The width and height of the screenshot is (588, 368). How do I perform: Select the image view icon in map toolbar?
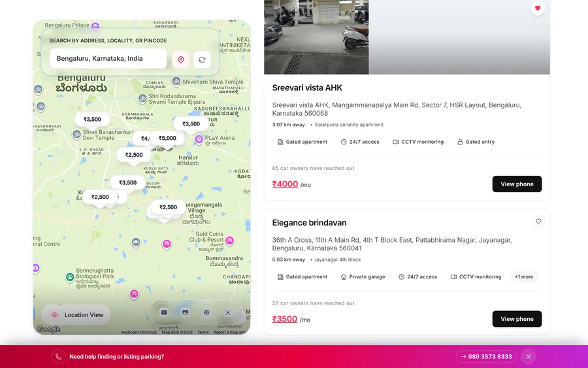tap(186, 312)
